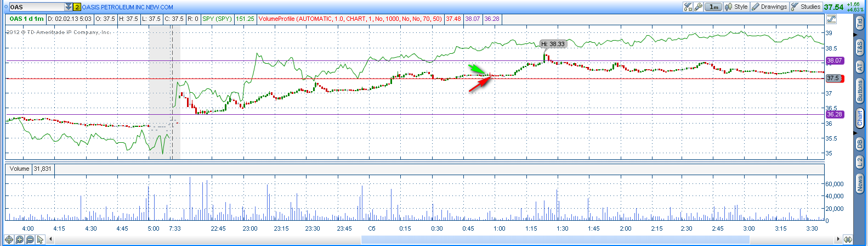Image resolution: width=868 pixels, height=246 pixels.
Task: Click the 3:00 time axis label
Action: [748, 228]
